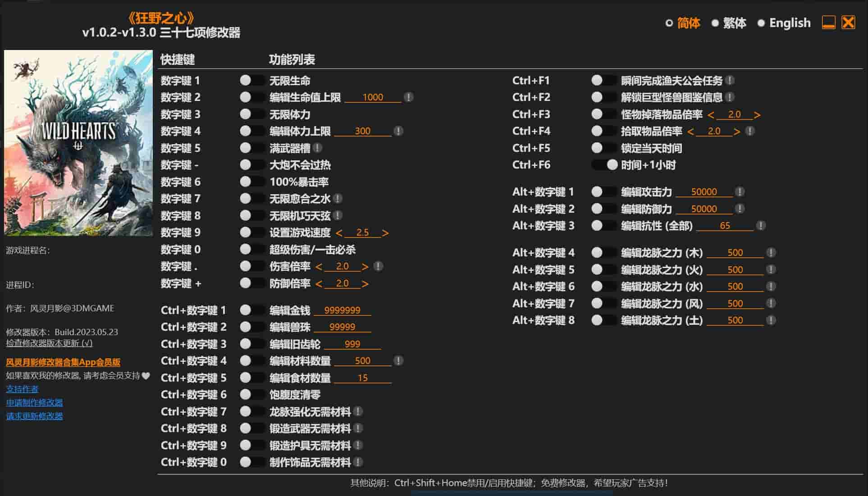The width and height of the screenshot is (868, 496).
Task: Open 风灵月影修改器合集App会员版 link
Action: [x=63, y=362]
